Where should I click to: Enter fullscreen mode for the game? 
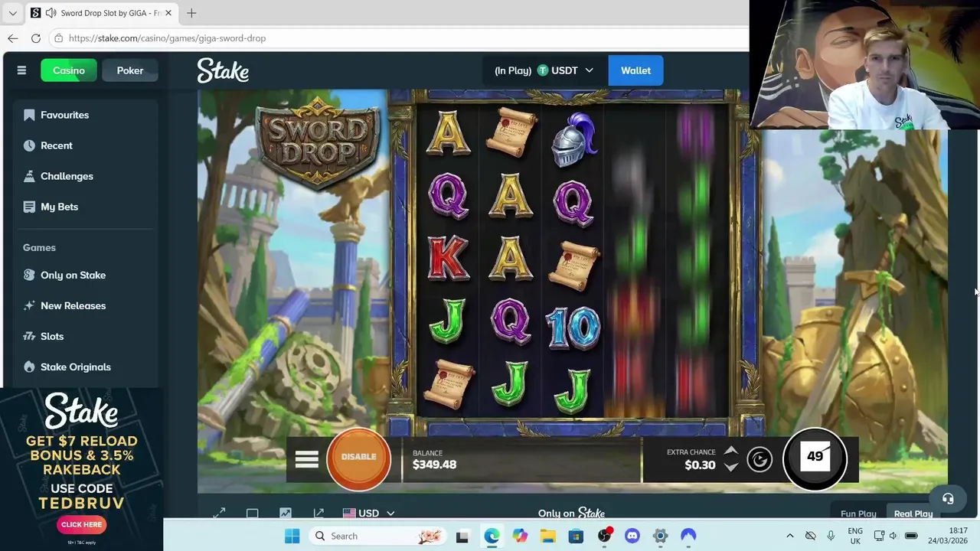[x=219, y=514]
